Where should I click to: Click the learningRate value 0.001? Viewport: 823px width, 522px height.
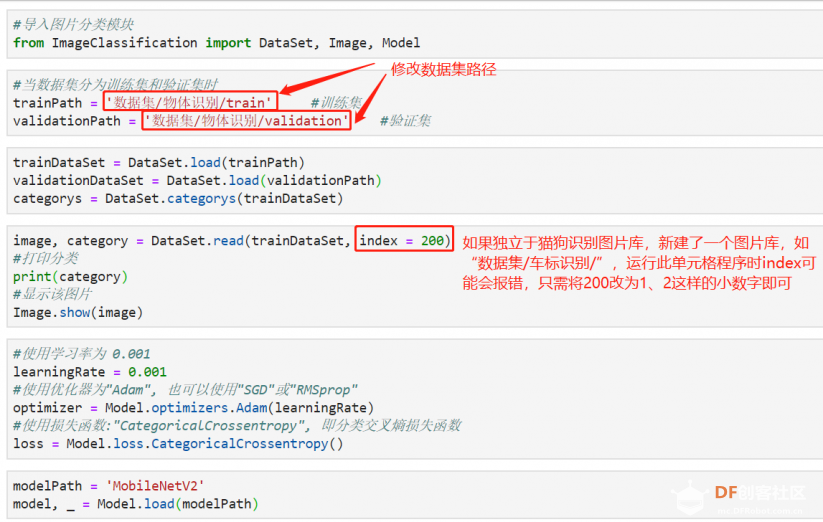147,372
